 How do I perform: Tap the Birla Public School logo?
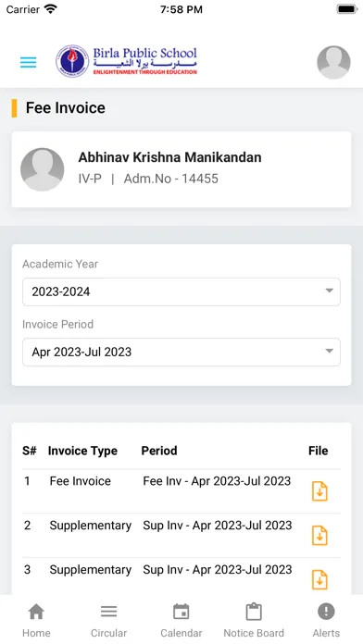[x=127, y=62]
